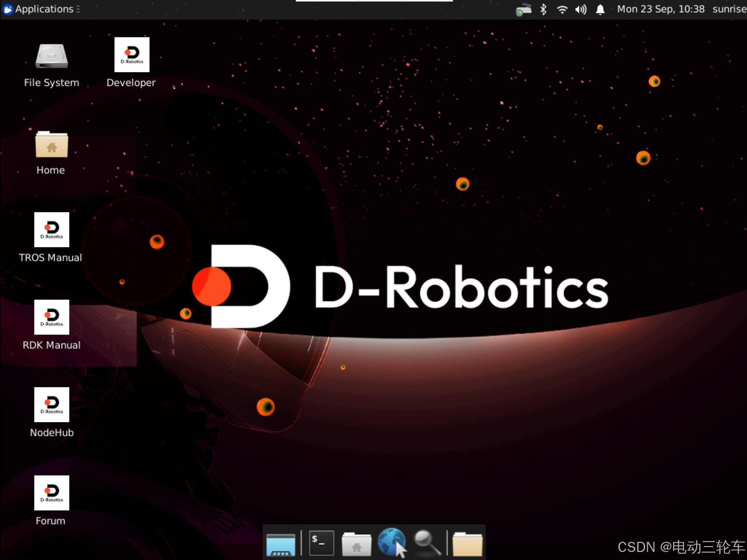Image resolution: width=747 pixels, height=560 pixels.
Task: Open the Wi-Fi network indicator
Action: pos(562,9)
